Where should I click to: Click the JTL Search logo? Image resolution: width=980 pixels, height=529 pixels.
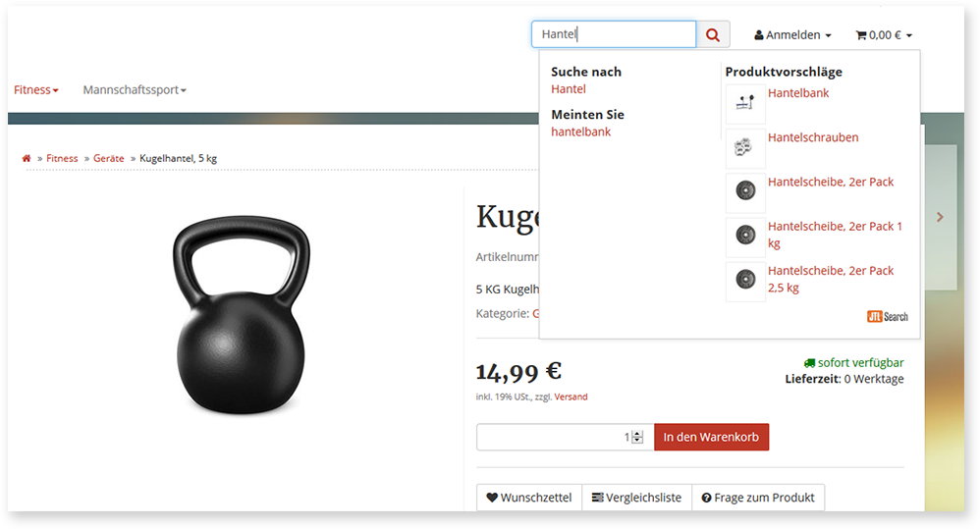tap(888, 317)
